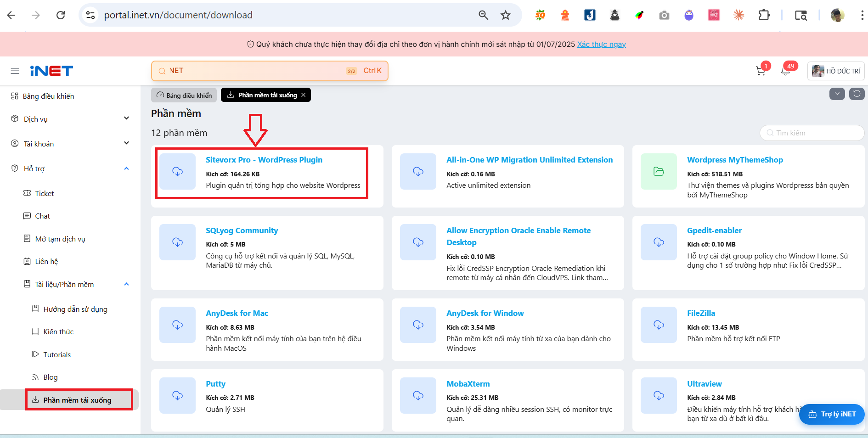Screen dimensions: 868x438
Task: Click the iNET logo
Action: click(51, 71)
